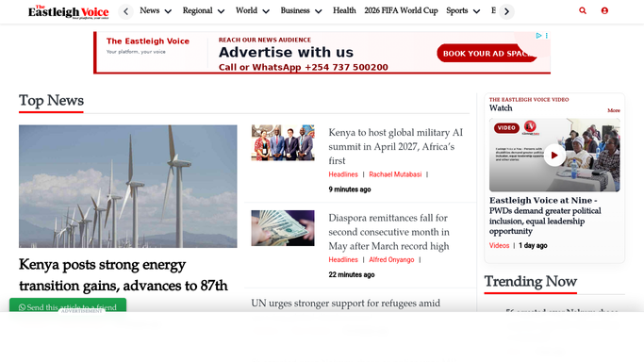
Task: Open the Kenya military AI summit headline
Action: (x=395, y=146)
